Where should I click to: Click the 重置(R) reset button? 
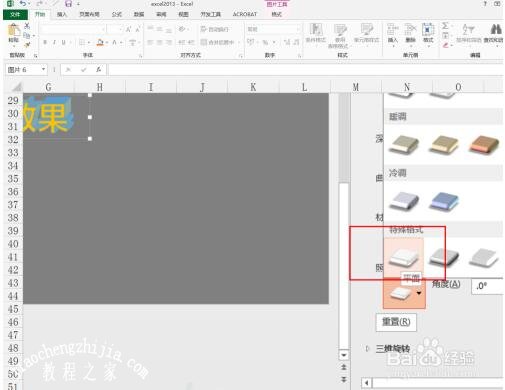[x=396, y=322]
